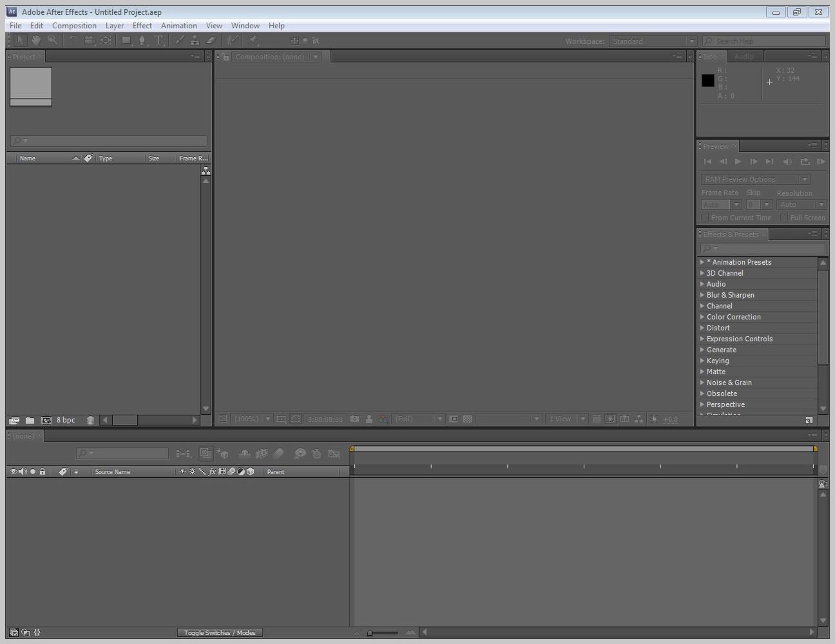Expand the Animation Presets category
Viewport: 835px width, 644px height.
point(702,262)
